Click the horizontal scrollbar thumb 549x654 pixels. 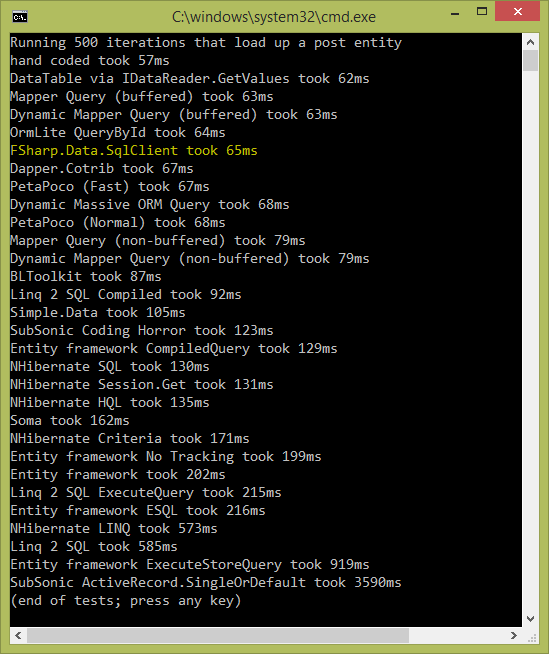click(x=218, y=636)
